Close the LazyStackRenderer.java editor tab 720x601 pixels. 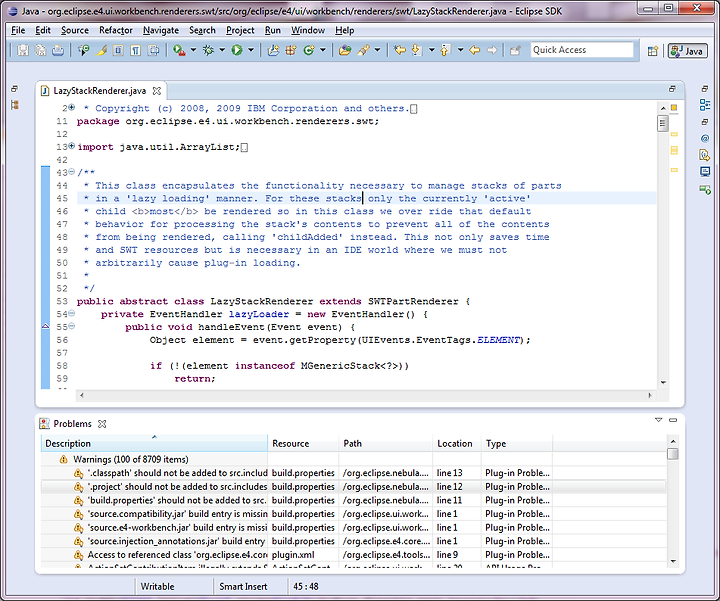pos(157,91)
